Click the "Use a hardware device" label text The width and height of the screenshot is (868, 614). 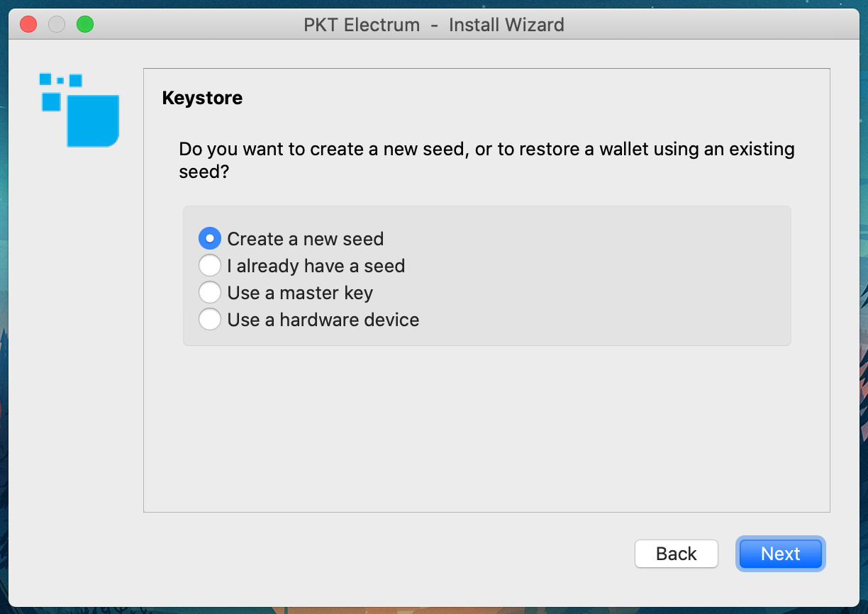[323, 320]
